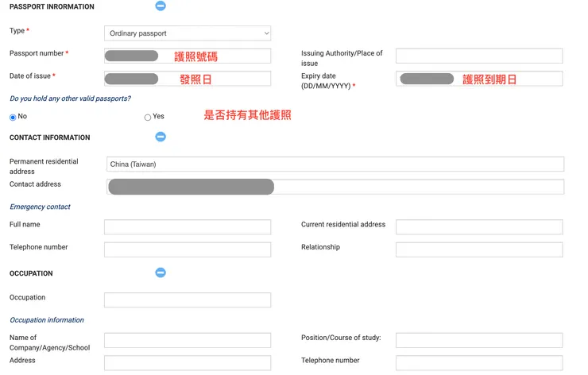Click the Issuing Authority/Place of issue field
This screenshot has width=588, height=375.
click(479, 56)
